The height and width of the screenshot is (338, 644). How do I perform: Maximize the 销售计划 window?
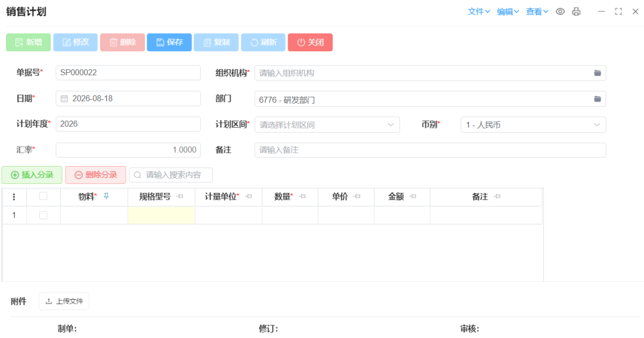(618, 11)
